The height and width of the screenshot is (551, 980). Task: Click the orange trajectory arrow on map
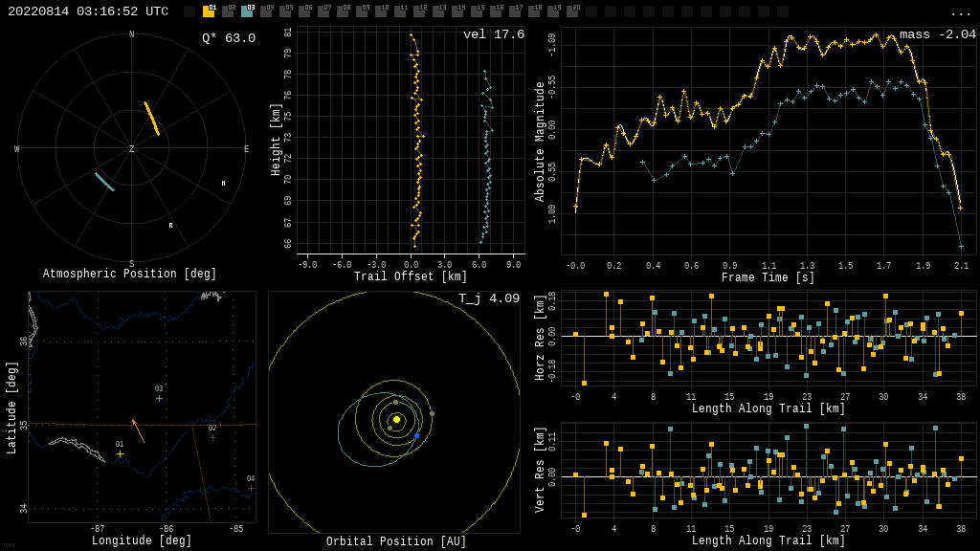pos(138,430)
